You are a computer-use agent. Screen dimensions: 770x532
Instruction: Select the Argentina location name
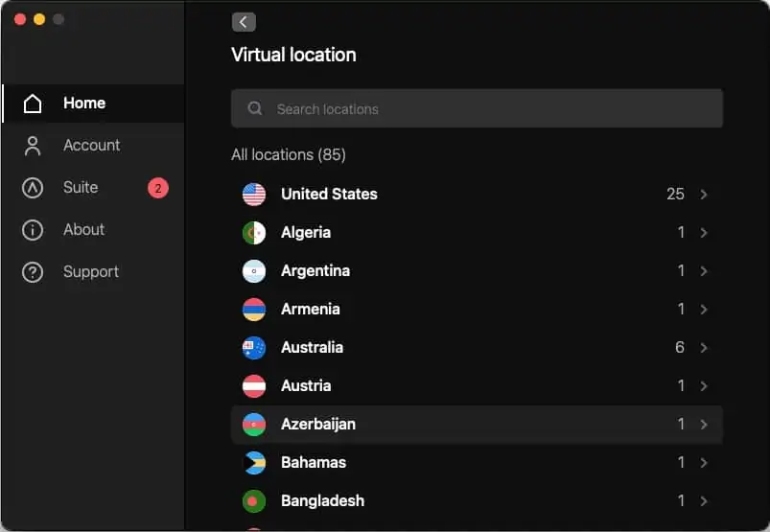tap(315, 271)
